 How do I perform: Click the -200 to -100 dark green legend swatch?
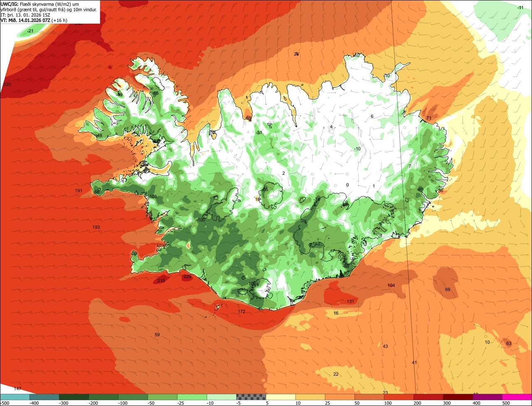coord(103,397)
